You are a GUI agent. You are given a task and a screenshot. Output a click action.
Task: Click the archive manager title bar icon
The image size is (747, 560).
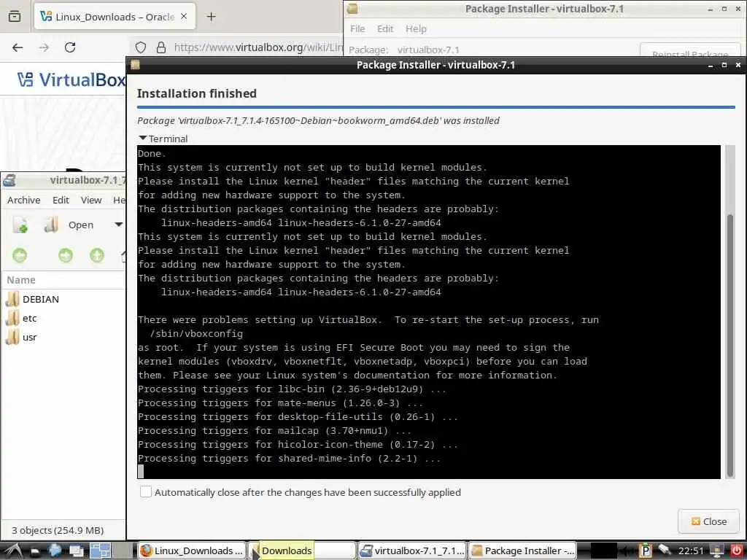9,181
